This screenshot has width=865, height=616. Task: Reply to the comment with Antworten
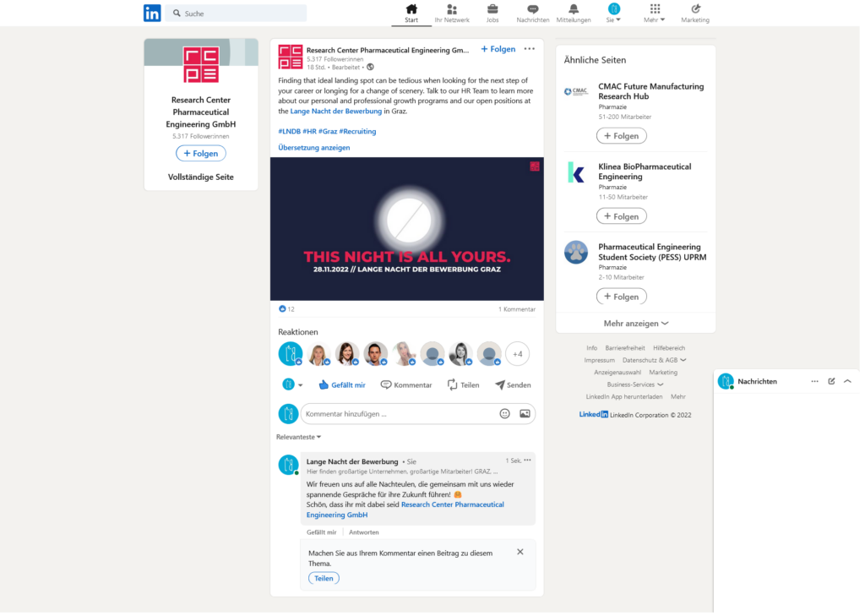click(364, 532)
